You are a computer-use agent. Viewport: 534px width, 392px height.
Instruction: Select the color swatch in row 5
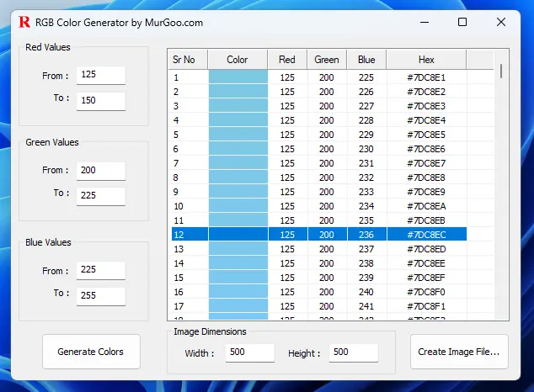(x=238, y=135)
